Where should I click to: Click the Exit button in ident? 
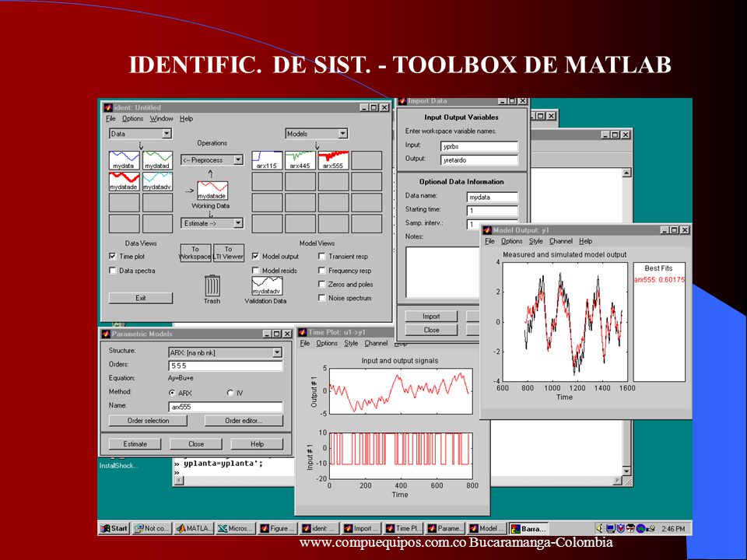[141, 298]
